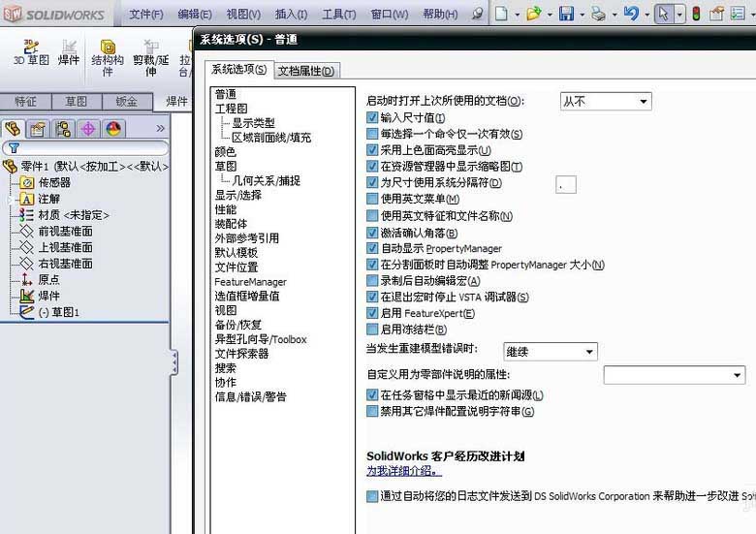Open the DisplayManager color ball icon
This screenshot has width=756, height=534.
pyautogui.click(x=113, y=129)
